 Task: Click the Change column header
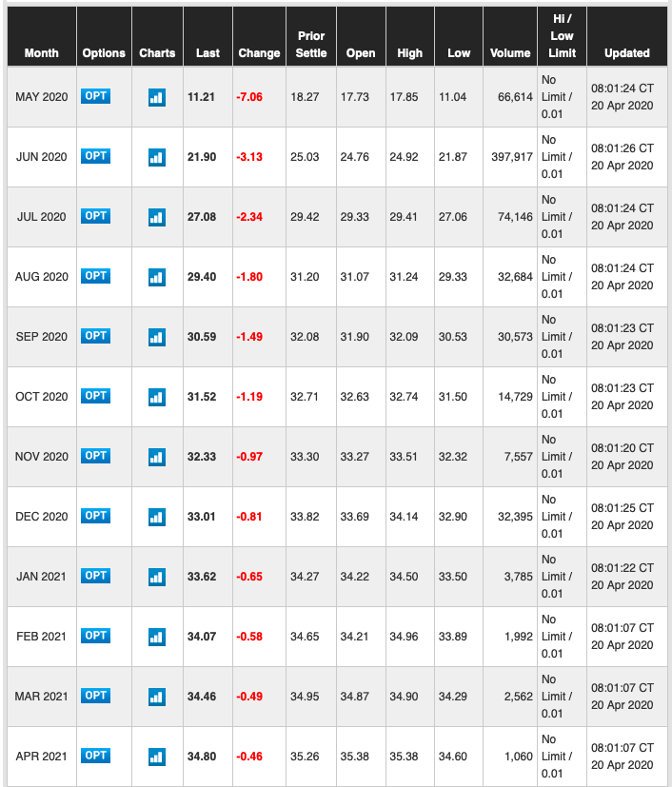pos(259,53)
